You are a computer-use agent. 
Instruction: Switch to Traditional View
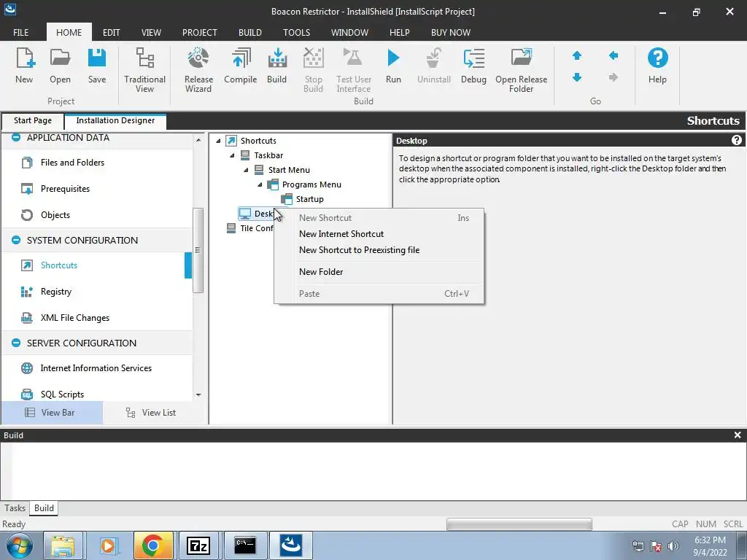pyautogui.click(x=145, y=70)
